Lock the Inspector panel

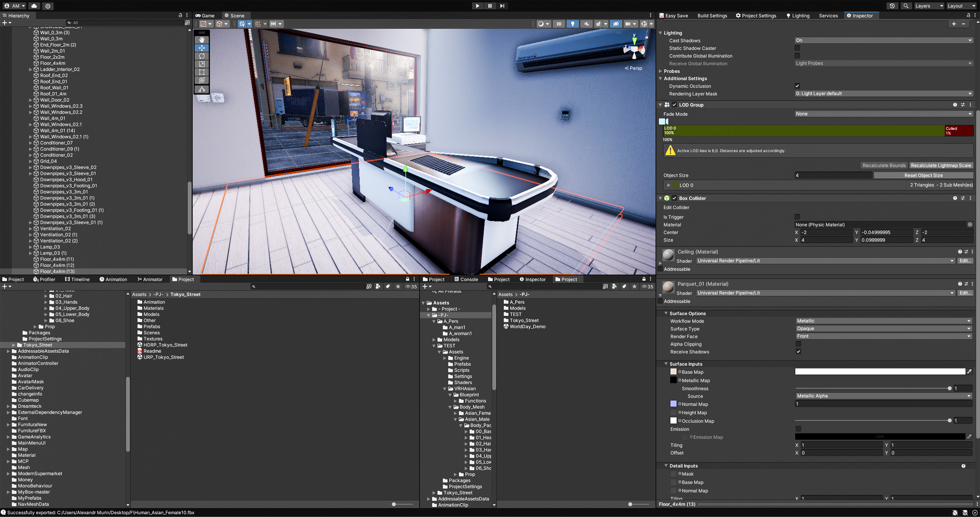click(969, 15)
